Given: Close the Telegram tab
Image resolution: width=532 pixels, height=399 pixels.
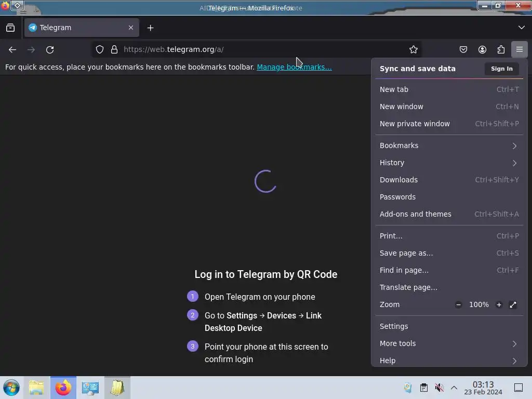Looking at the screenshot, I should coord(131,28).
